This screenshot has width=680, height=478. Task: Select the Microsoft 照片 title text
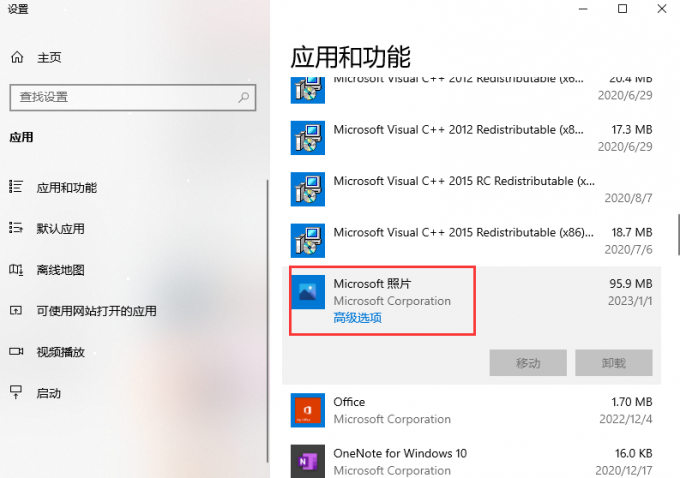coord(372,284)
